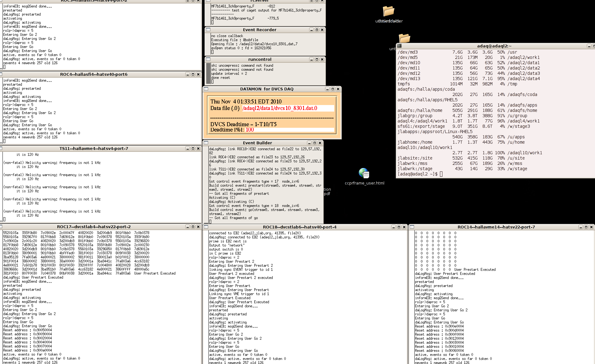Open ROC18 window menu icon
The width and height of the screenshot is (595, 364).
[206, 227]
